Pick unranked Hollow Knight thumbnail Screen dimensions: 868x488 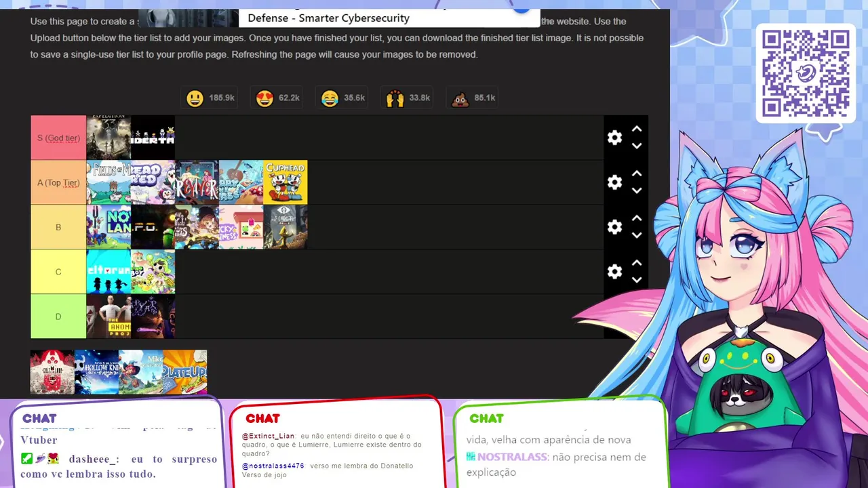coord(96,372)
